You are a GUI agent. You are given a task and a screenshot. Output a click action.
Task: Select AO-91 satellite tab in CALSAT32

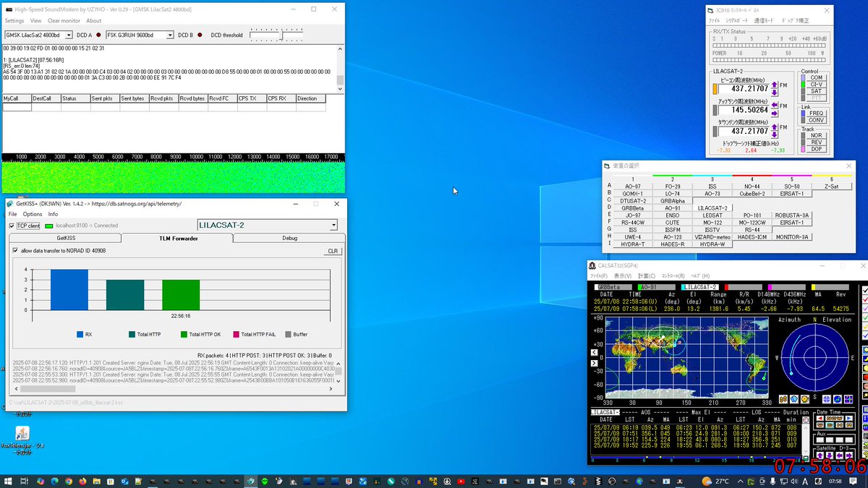point(658,287)
